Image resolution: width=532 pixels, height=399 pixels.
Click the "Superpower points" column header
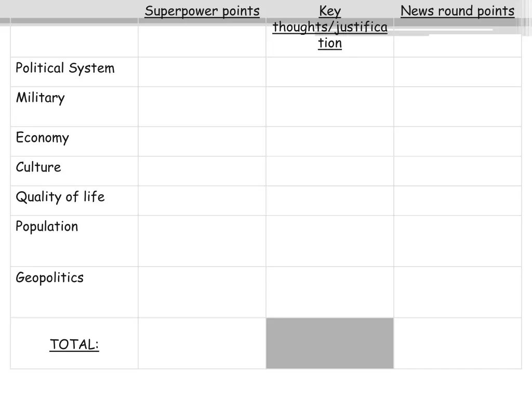tap(202, 11)
